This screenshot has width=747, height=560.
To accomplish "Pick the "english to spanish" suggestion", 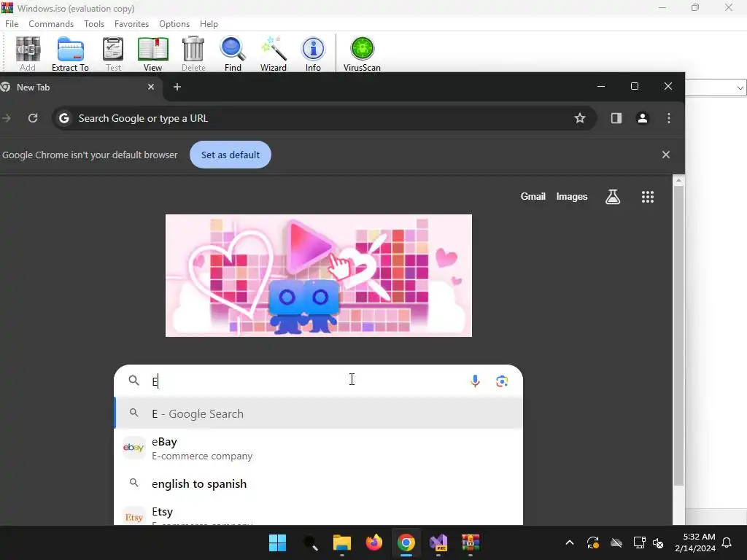I will (x=318, y=484).
